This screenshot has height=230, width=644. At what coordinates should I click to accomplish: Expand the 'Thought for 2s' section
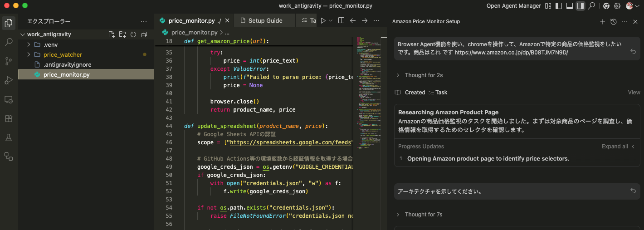(x=424, y=75)
